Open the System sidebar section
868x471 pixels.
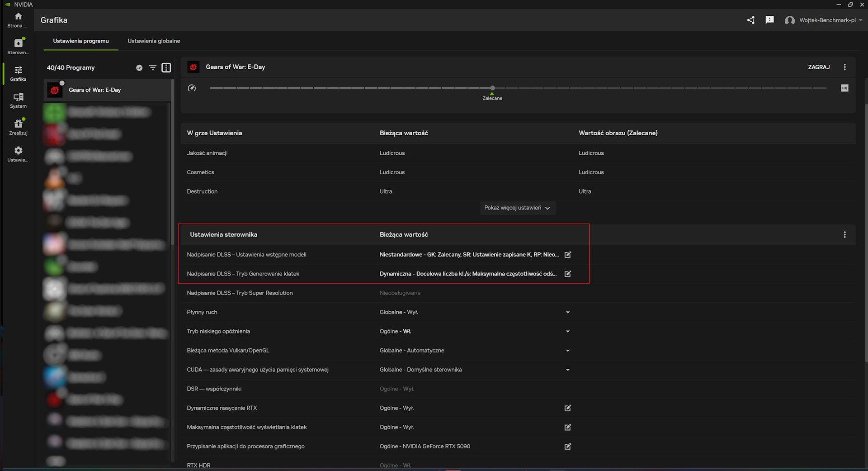click(x=18, y=100)
